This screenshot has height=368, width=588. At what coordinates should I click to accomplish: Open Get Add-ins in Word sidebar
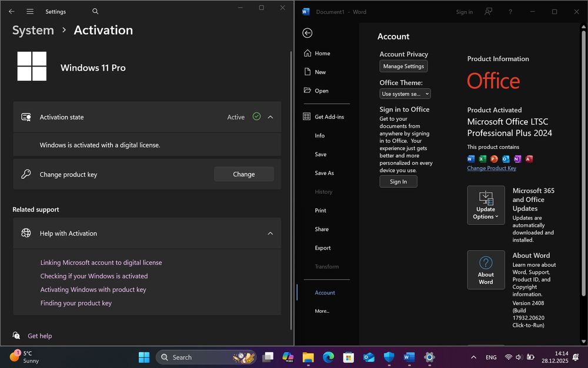329,117
